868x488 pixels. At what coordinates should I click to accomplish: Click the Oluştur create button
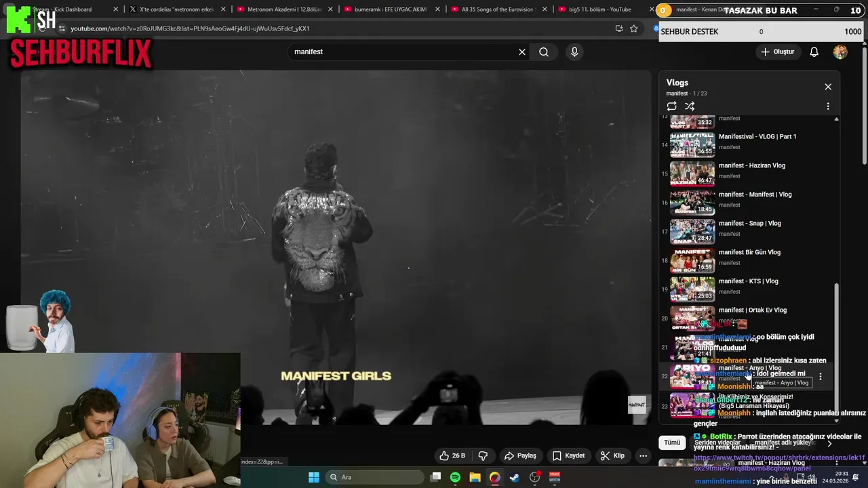[x=777, y=52]
